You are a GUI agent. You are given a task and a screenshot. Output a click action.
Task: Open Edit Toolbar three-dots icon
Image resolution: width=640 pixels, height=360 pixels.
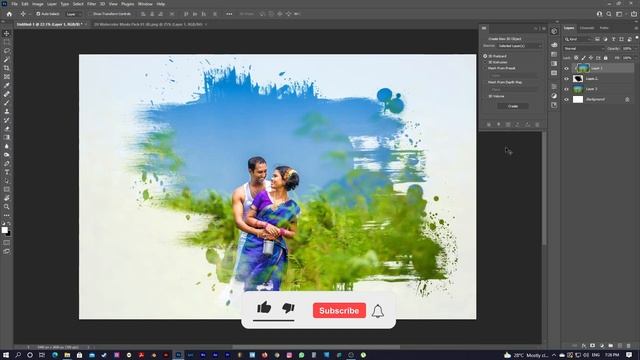coord(7,215)
